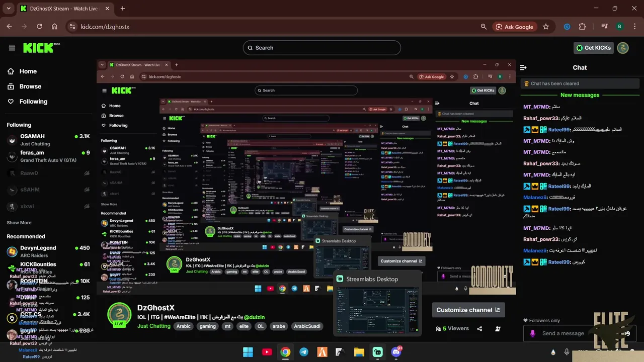Select offline channel Raaw0 in Following
This screenshot has width=644, height=362.
[48, 173]
